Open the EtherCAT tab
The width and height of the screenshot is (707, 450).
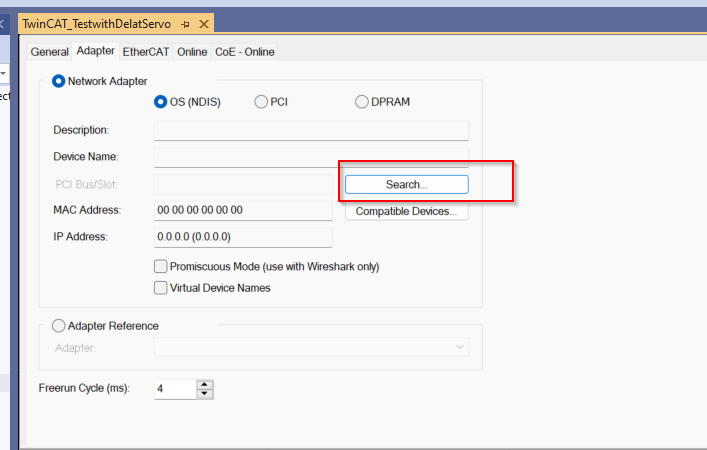coord(146,52)
